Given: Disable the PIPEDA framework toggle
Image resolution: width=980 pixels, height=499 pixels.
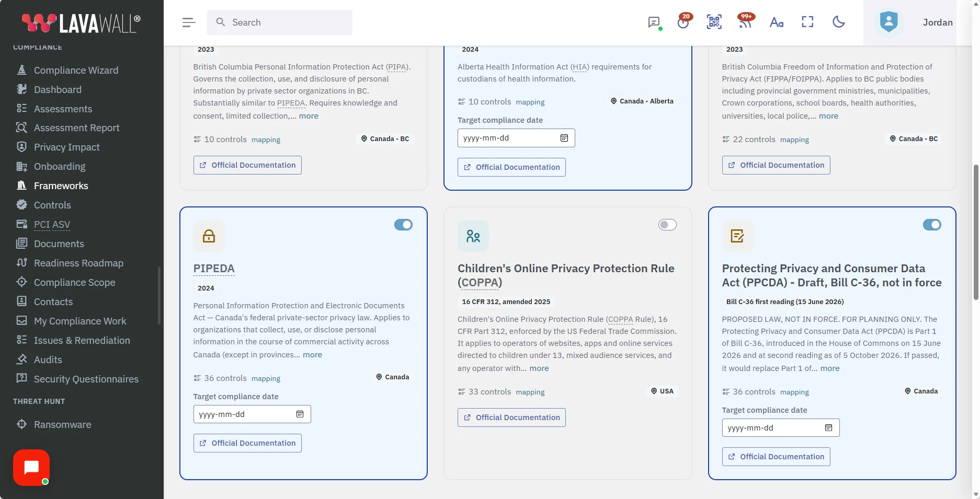Looking at the screenshot, I should tap(403, 225).
